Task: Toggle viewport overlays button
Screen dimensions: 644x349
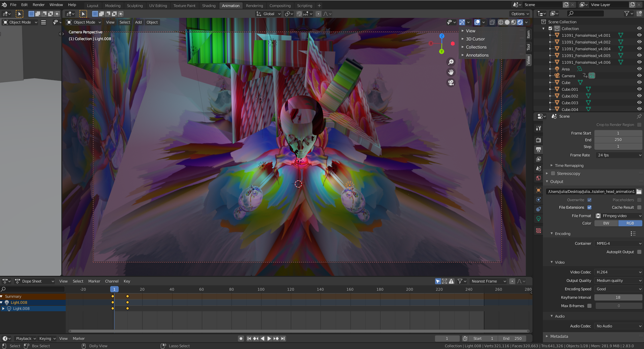Action: [x=477, y=22]
